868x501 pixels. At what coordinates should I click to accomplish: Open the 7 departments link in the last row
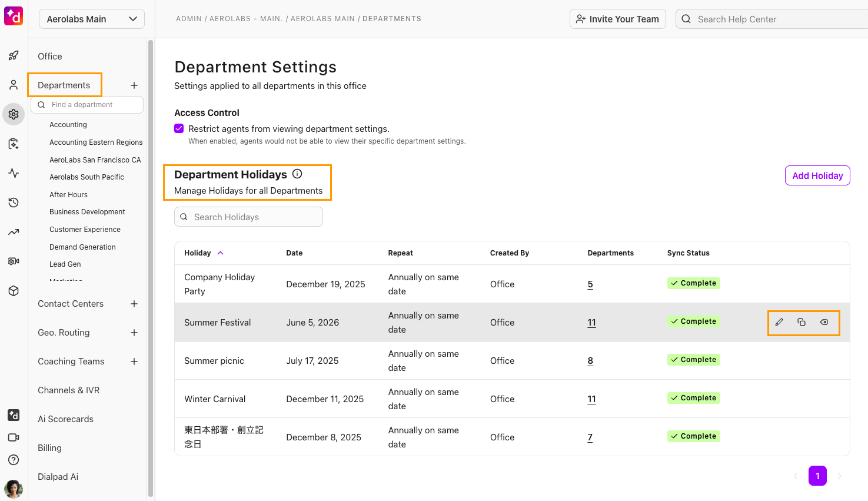(590, 437)
